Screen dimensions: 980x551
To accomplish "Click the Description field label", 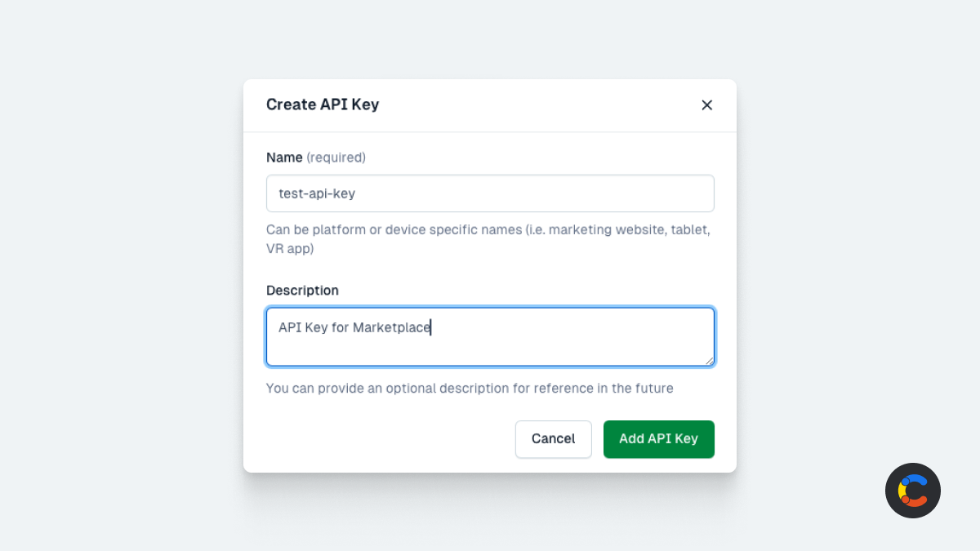I will (302, 291).
